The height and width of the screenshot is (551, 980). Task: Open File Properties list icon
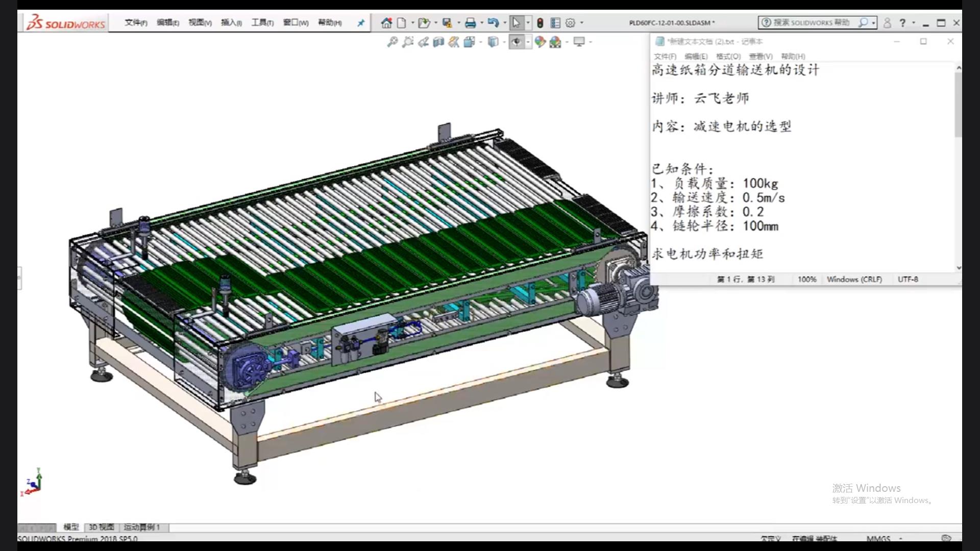tap(555, 23)
